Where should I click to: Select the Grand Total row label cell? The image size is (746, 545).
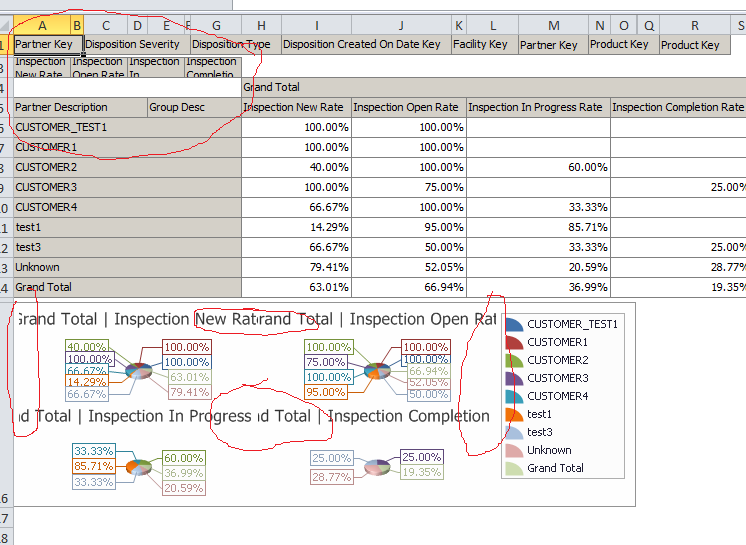click(127, 287)
